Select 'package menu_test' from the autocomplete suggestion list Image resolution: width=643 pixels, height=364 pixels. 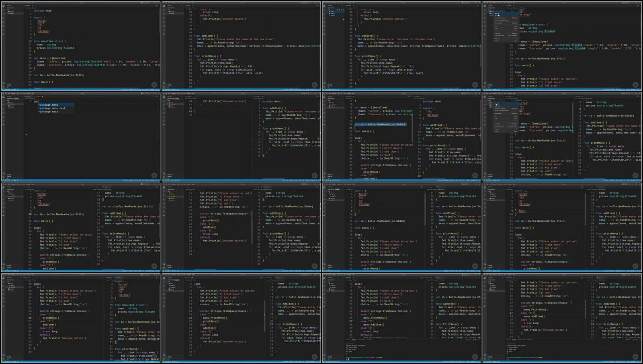coord(53,108)
